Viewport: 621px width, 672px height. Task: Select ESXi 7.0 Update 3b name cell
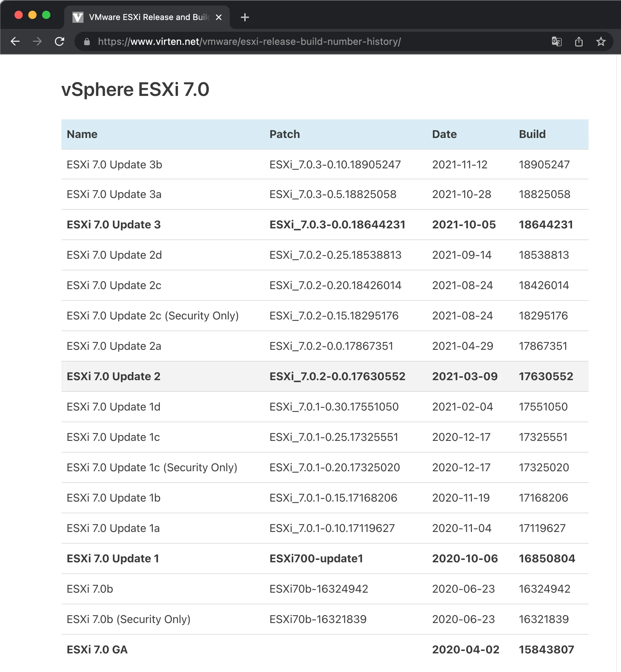(115, 165)
